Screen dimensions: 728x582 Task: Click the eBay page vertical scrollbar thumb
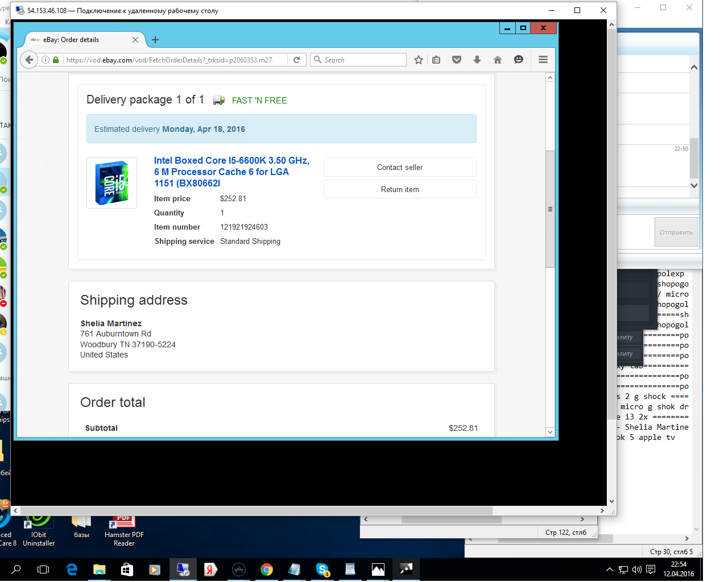click(550, 209)
